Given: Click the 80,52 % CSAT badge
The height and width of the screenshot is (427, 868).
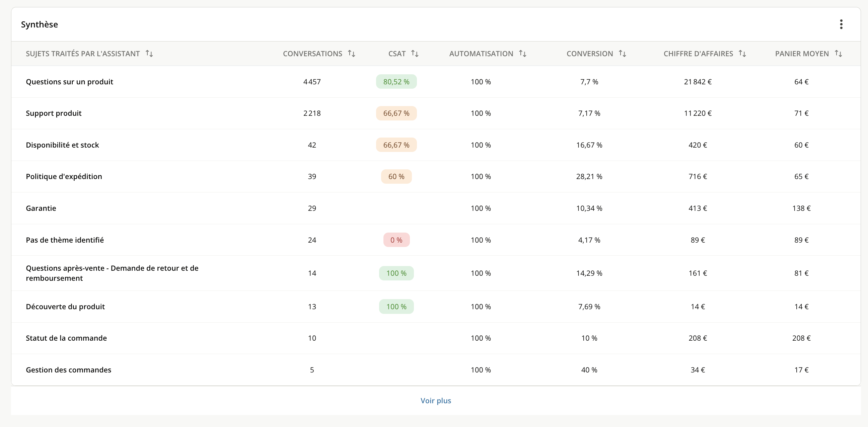Looking at the screenshot, I should pos(396,82).
